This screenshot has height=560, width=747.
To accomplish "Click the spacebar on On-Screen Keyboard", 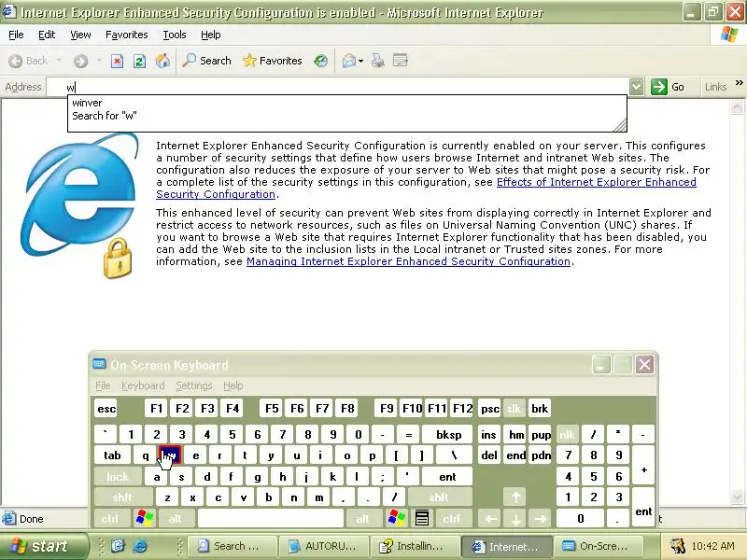I will point(271,519).
